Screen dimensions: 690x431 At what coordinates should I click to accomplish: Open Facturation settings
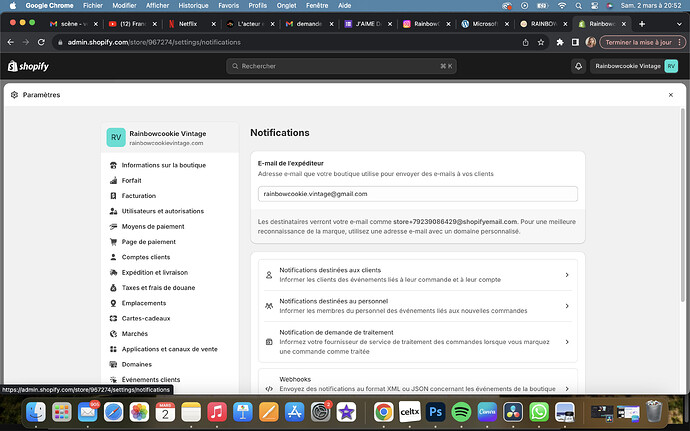pyautogui.click(x=139, y=196)
